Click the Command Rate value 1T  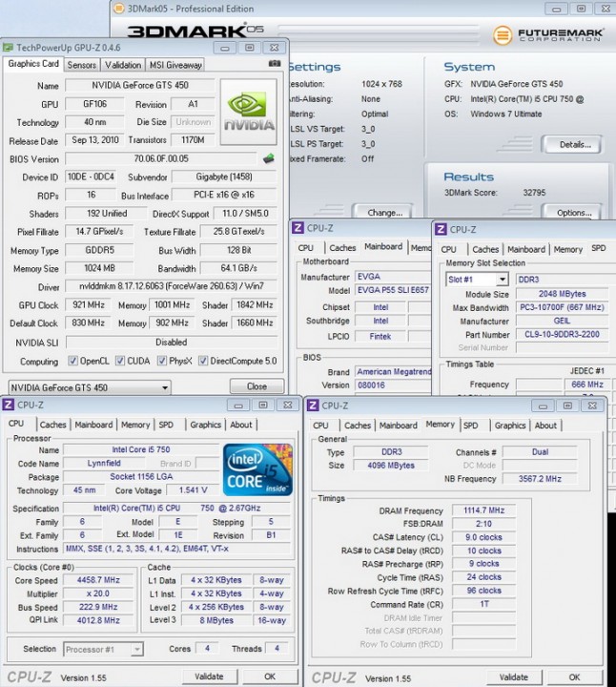(x=483, y=604)
